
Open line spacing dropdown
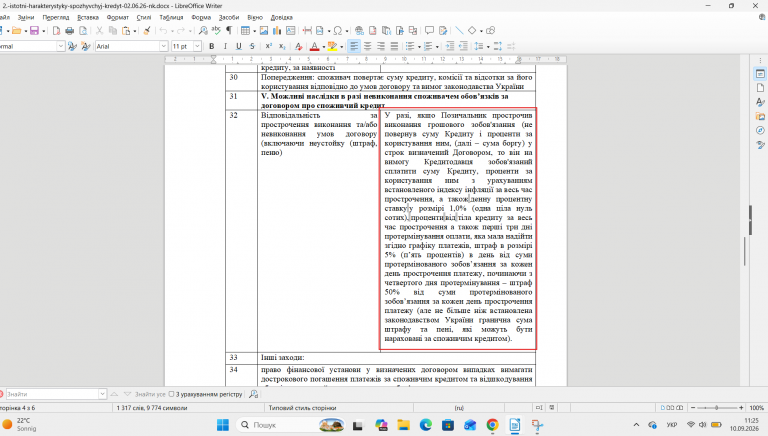[488, 47]
